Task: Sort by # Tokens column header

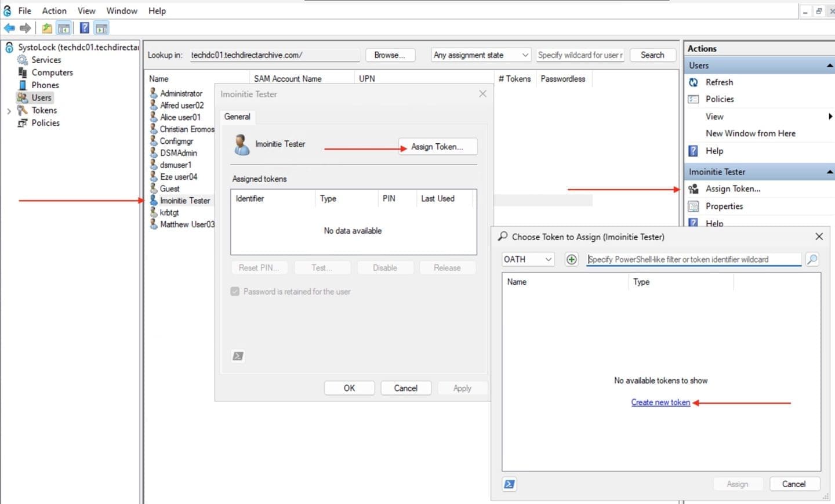Action: pyautogui.click(x=514, y=79)
